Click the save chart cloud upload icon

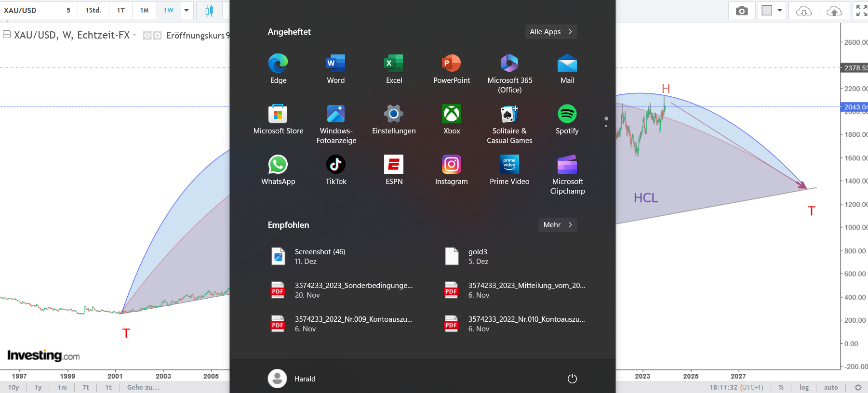[834, 11]
